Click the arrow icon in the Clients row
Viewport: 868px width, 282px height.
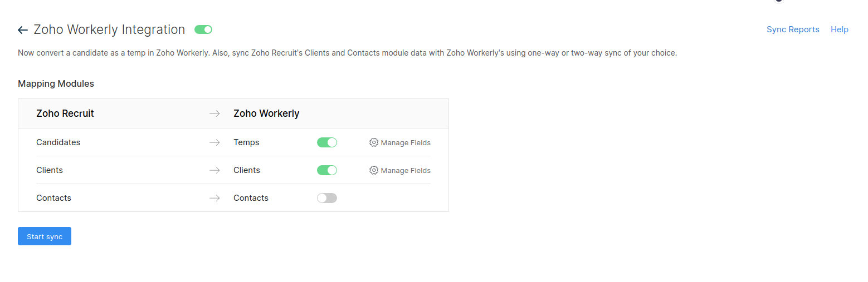click(x=214, y=170)
